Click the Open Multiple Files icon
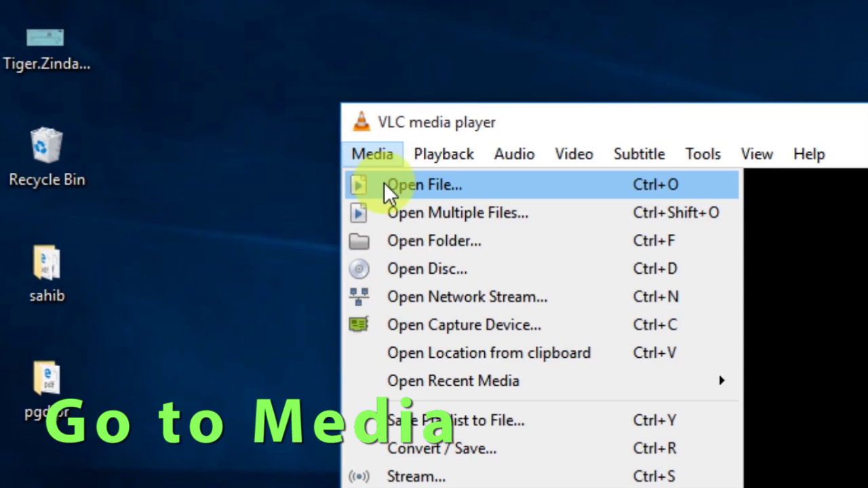This screenshot has height=488, width=868. tap(359, 213)
